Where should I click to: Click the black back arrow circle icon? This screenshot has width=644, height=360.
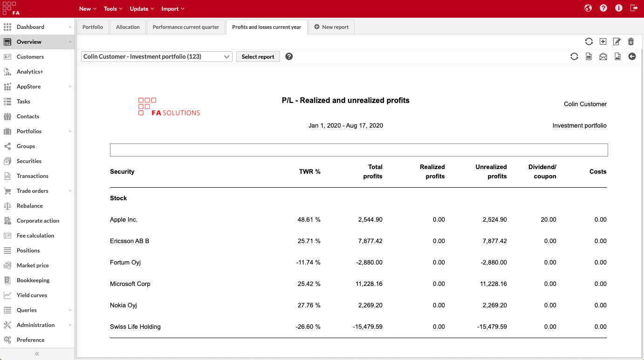coord(632,56)
